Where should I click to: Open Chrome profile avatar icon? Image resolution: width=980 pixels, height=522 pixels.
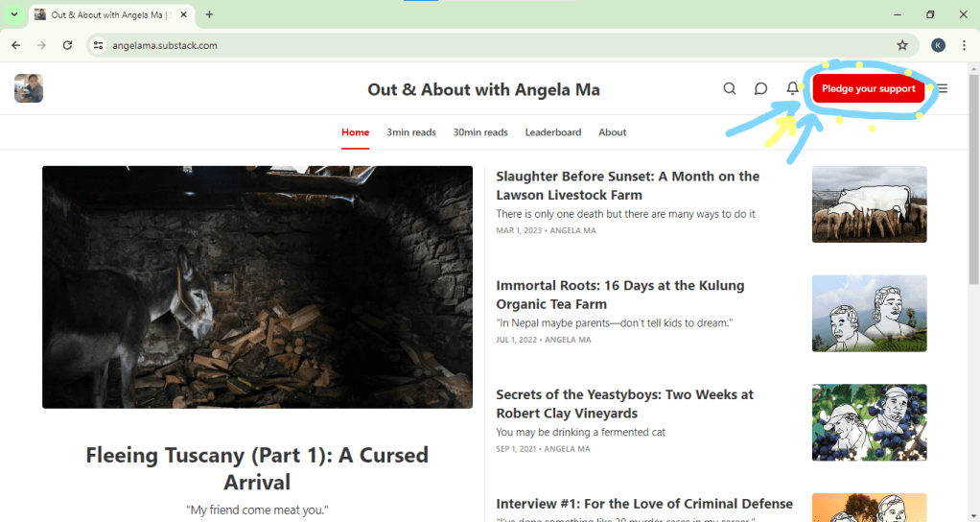(938, 45)
